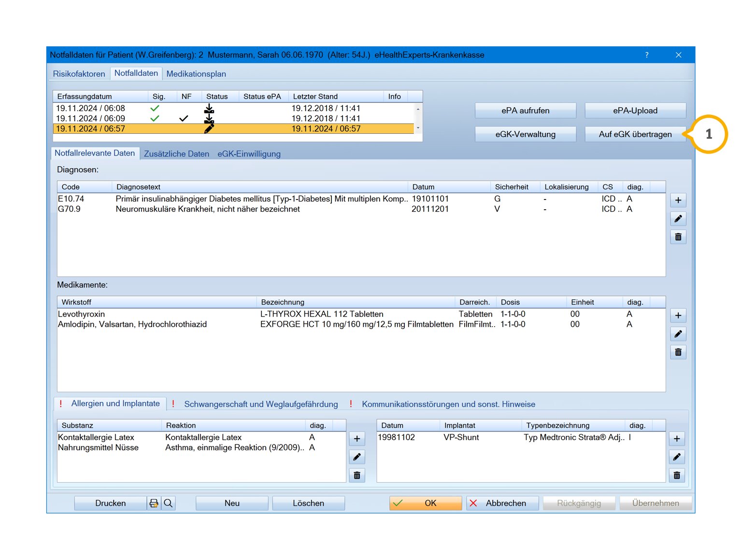Click status download icon for 06:08 record
Viewport: 742px width, 560px height.
tap(209, 108)
